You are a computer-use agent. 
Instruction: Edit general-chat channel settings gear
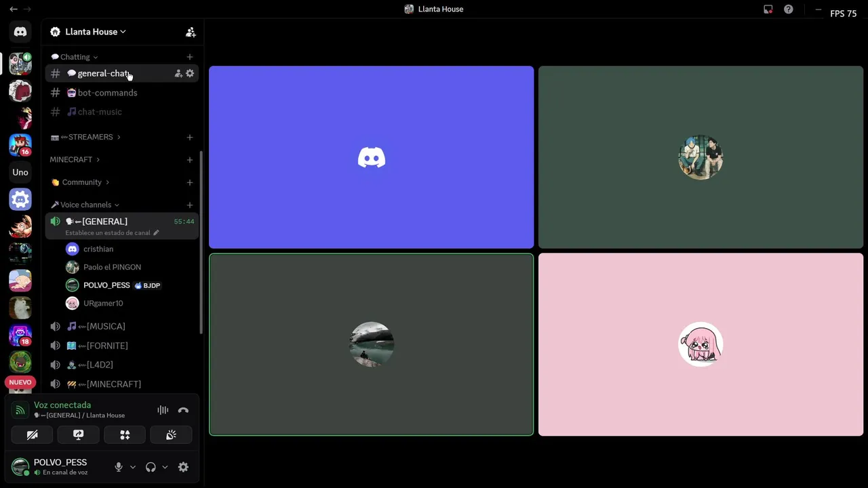(x=190, y=73)
